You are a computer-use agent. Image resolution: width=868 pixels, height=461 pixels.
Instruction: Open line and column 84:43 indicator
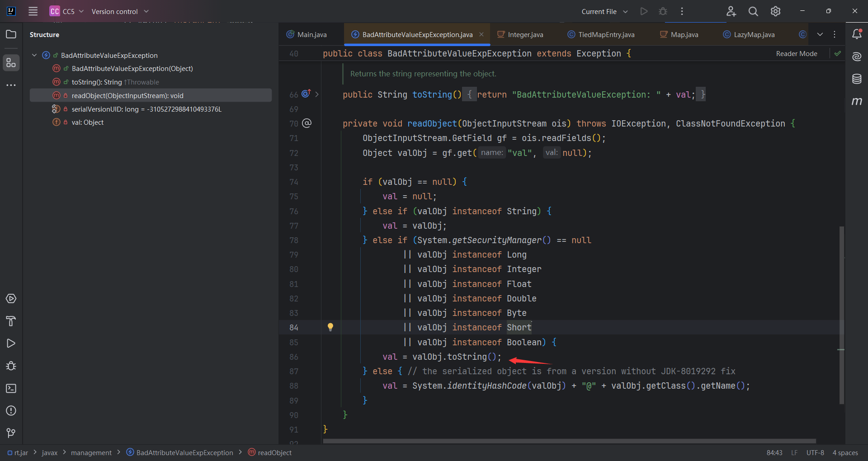(x=774, y=452)
